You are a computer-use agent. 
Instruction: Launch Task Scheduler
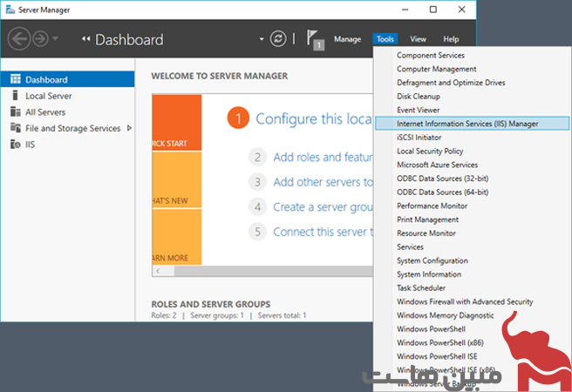click(421, 287)
